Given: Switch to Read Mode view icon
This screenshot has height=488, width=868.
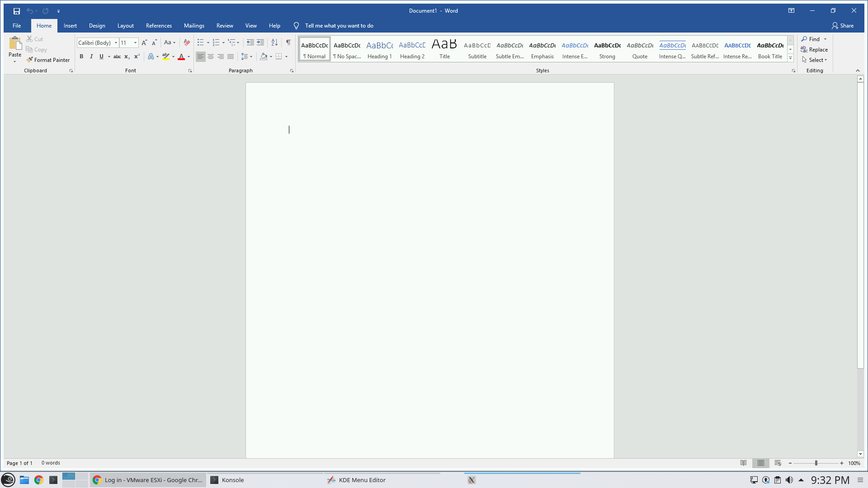Looking at the screenshot, I should point(744,463).
